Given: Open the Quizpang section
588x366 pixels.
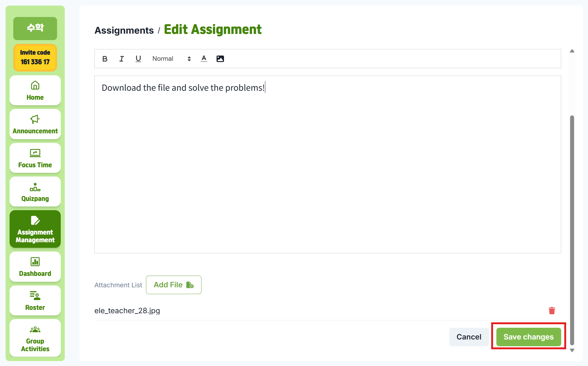Looking at the screenshot, I should click(35, 192).
